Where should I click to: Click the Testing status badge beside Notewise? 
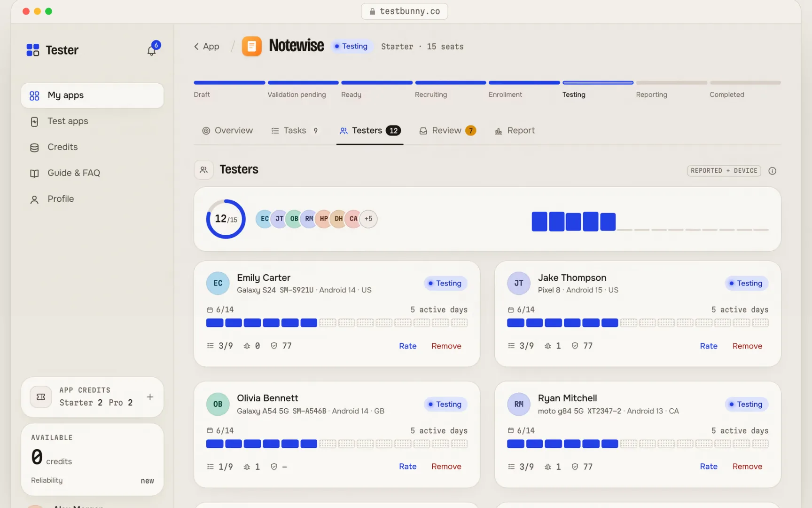tap(351, 46)
